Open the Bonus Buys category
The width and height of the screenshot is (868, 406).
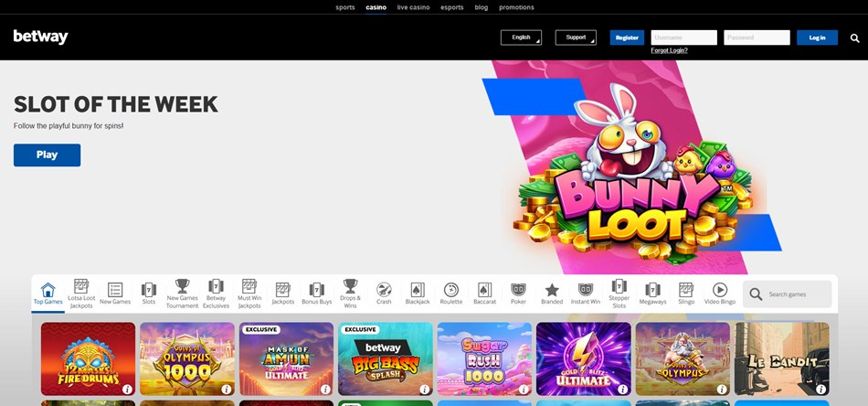pyautogui.click(x=317, y=294)
